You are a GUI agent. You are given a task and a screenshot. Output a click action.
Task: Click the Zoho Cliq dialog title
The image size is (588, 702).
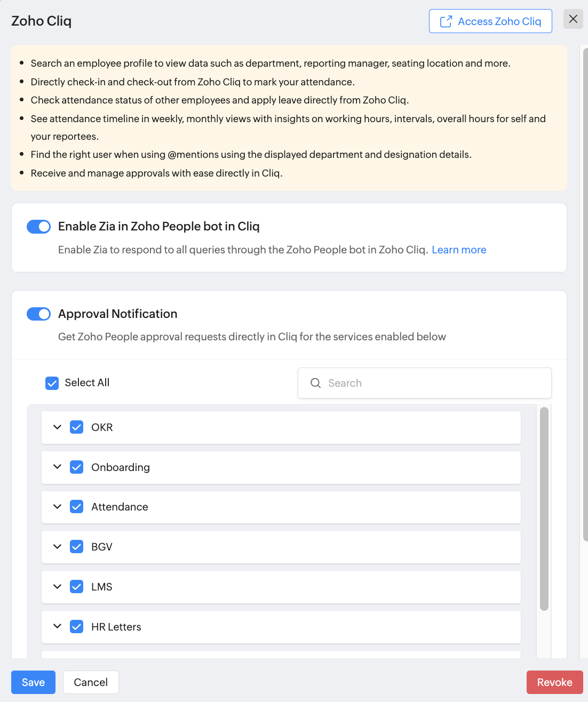[x=42, y=21]
